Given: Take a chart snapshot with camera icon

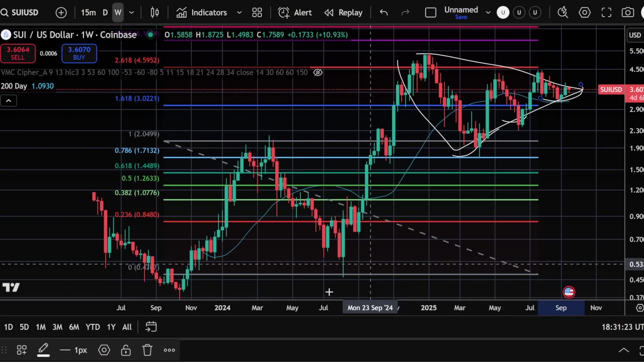Looking at the screenshot, I should pos(628,13).
